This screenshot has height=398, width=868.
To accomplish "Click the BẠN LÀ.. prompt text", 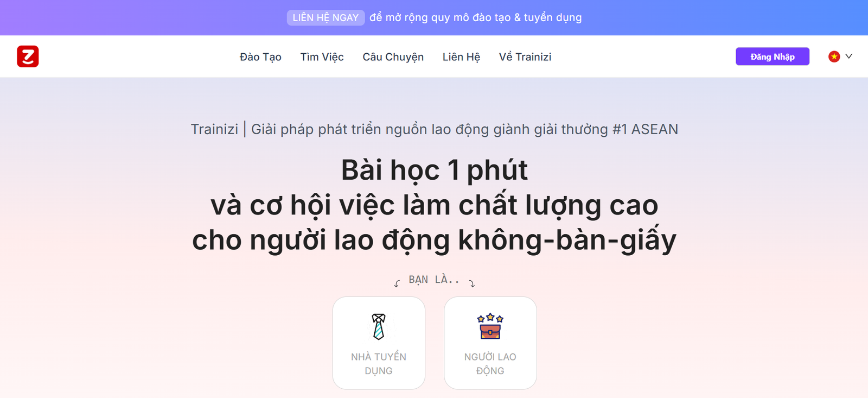I will tap(434, 280).
